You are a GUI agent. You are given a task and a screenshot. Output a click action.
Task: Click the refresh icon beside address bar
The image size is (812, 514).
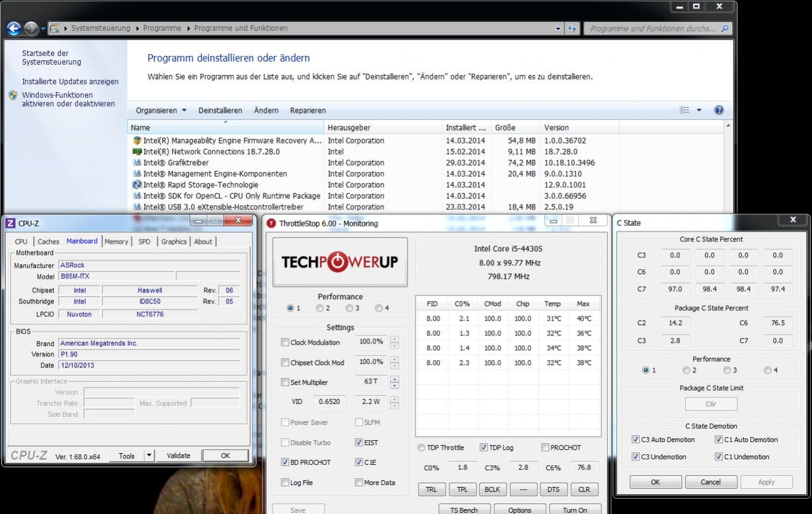click(x=573, y=28)
